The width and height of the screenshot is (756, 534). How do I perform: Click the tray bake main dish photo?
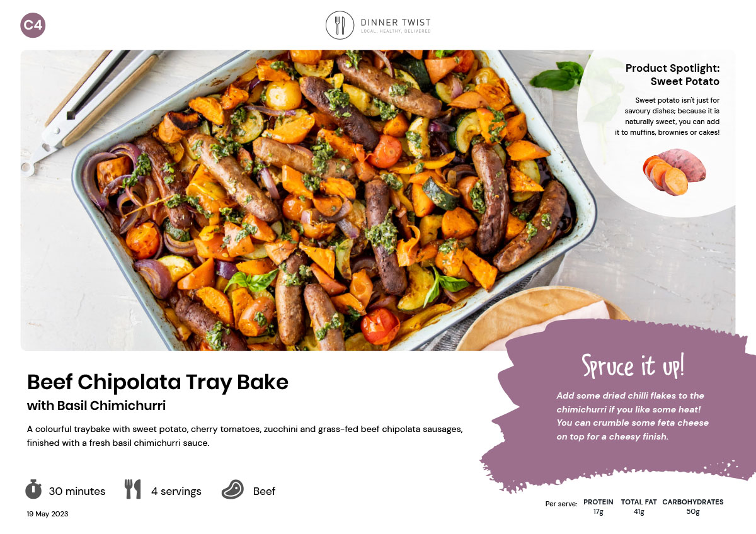coord(378,200)
